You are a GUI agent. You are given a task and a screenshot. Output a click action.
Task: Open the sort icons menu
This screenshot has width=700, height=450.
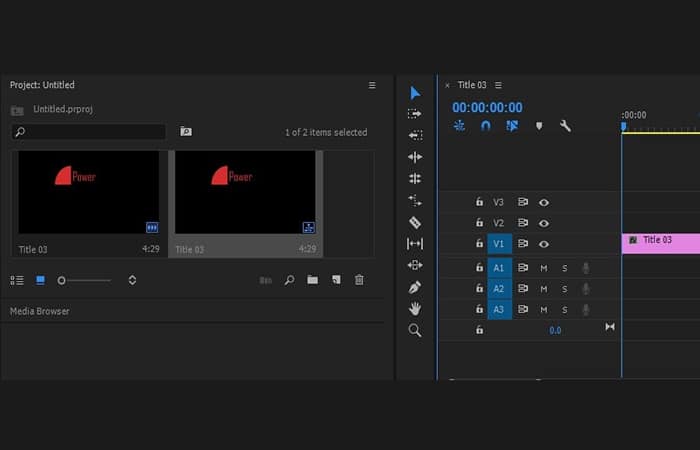tap(132, 280)
